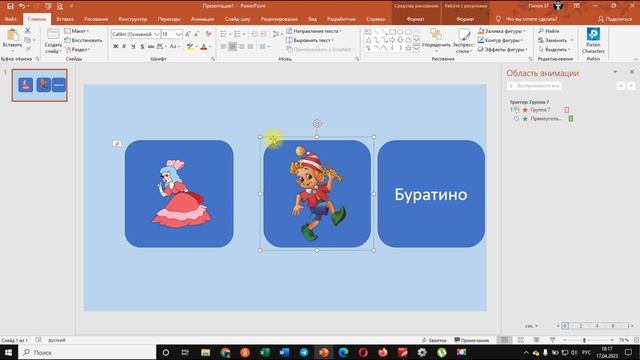640x360 pixels.
Task: Undo the last action
Action: pos(22,6)
